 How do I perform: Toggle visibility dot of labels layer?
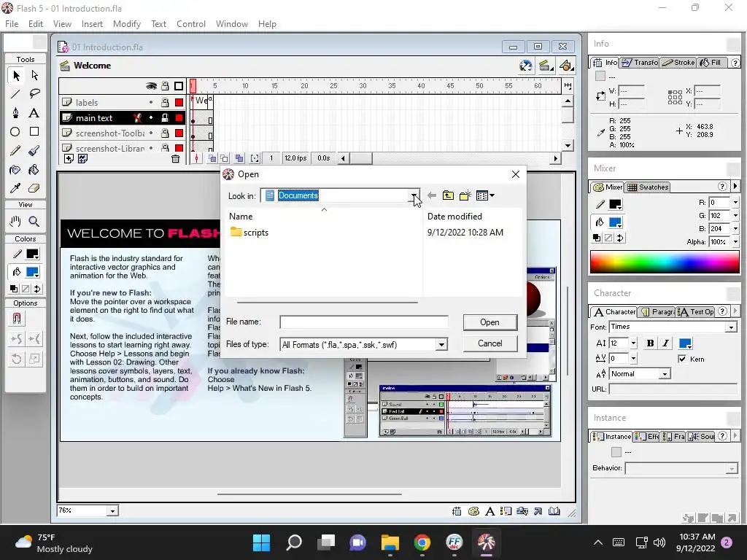(x=151, y=102)
